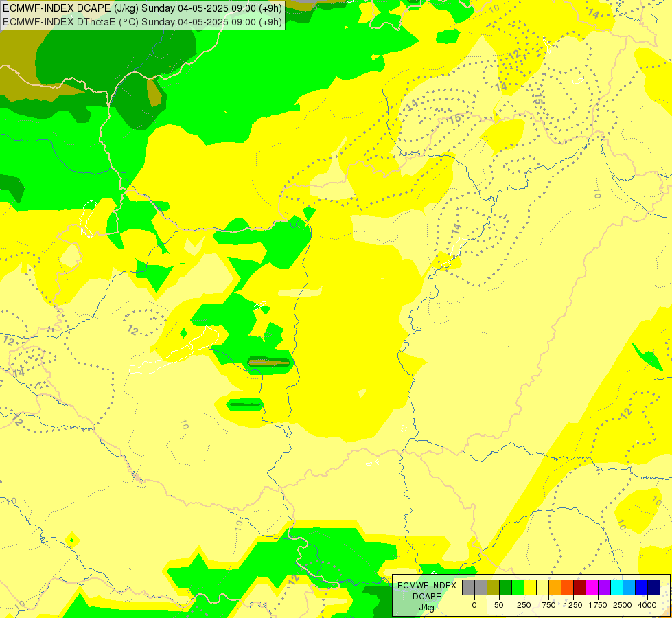
Task: Click the dark red legend swatch
Action: [580, 587]
